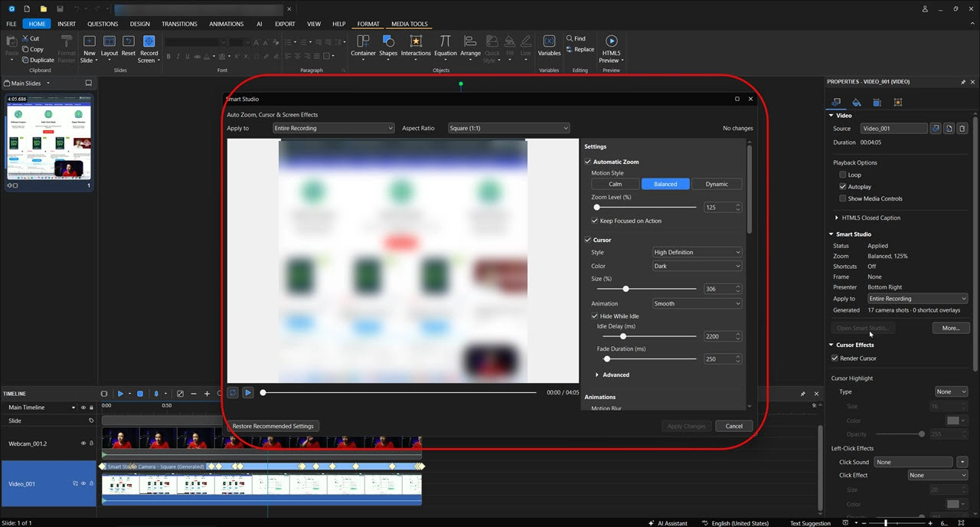Click Cancel in Smart Studio dialog
980x527 pixels.
(x=734, y=426)
